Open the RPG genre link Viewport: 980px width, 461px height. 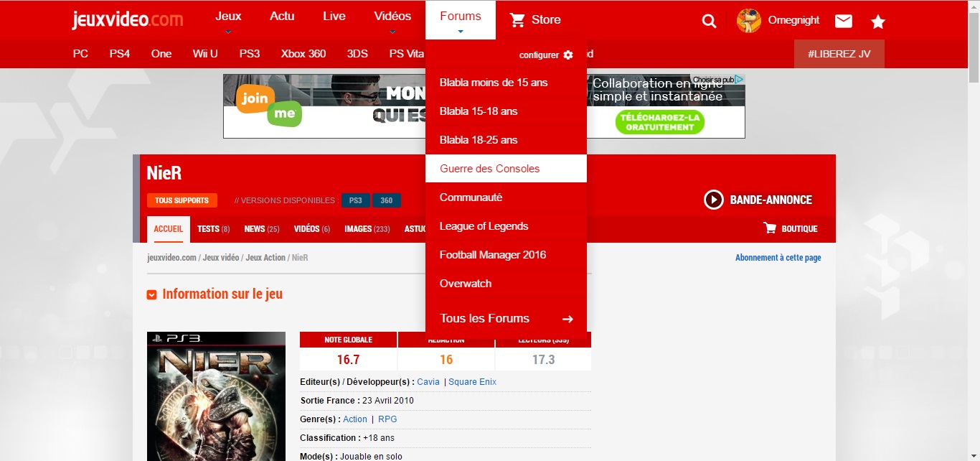pyautogui.click(x=387, y=419)
